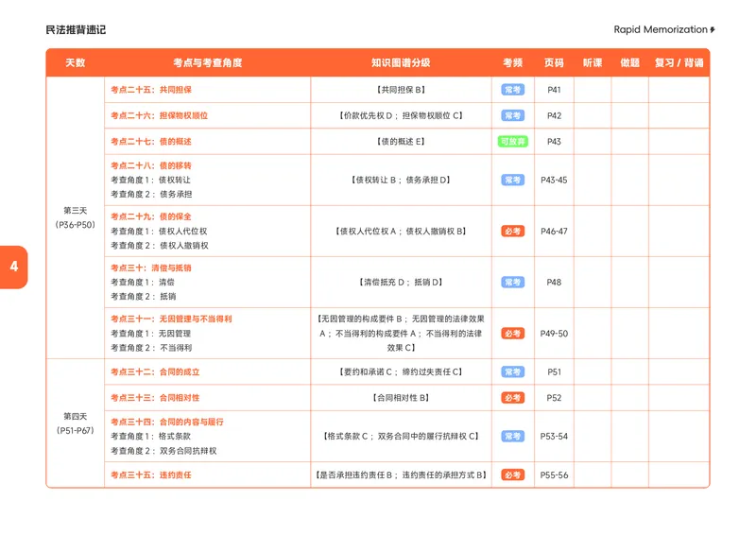Click page number P42

[x=554, y=115]
